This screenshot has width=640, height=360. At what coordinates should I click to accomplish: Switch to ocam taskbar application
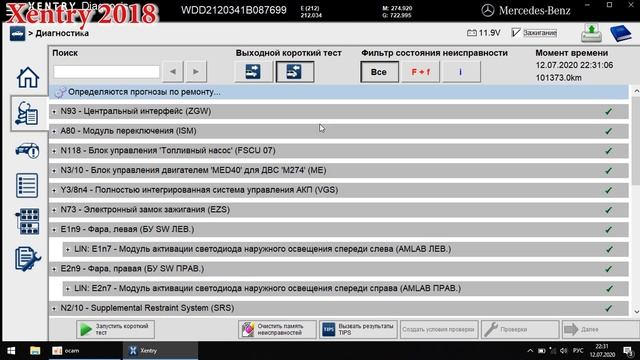click(84, 351)
